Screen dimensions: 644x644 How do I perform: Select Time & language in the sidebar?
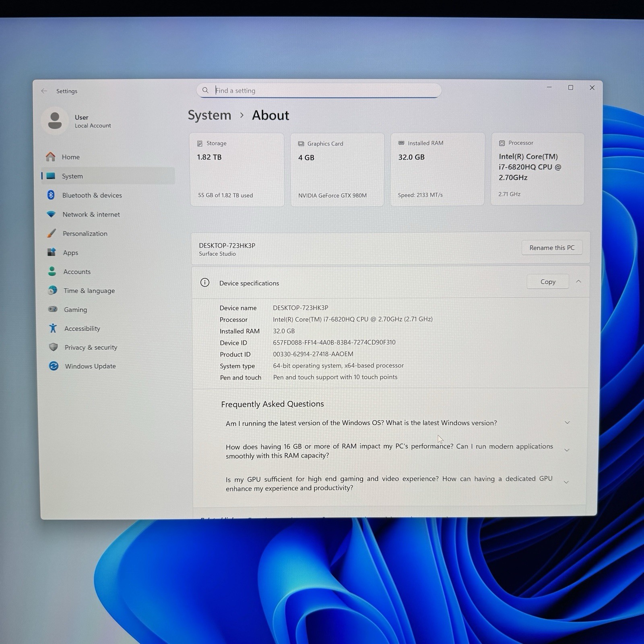point(108,291)
